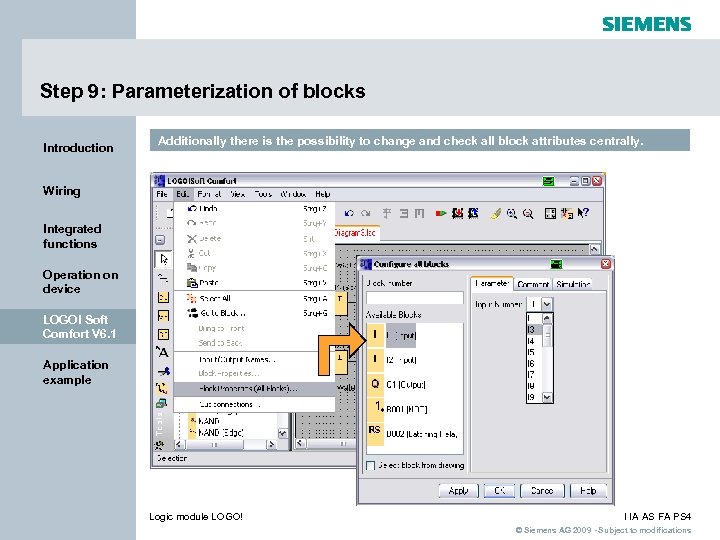Select the arrow Selection tool

(163, 259)
